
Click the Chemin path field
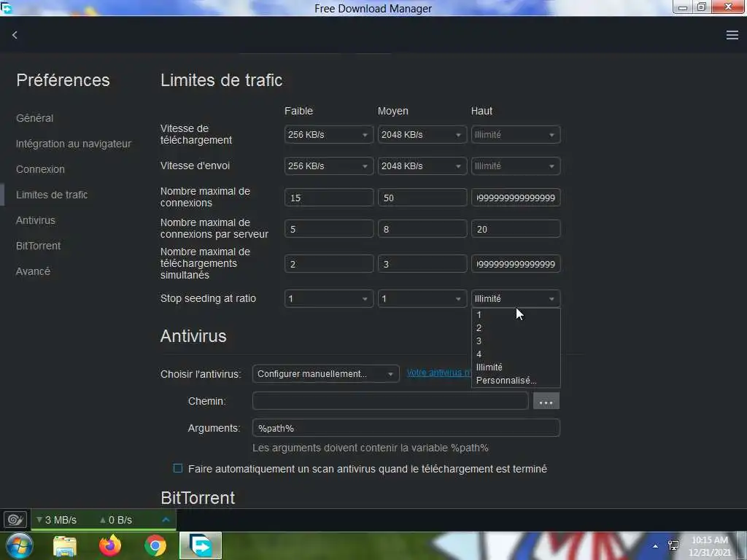click(390, 401)
